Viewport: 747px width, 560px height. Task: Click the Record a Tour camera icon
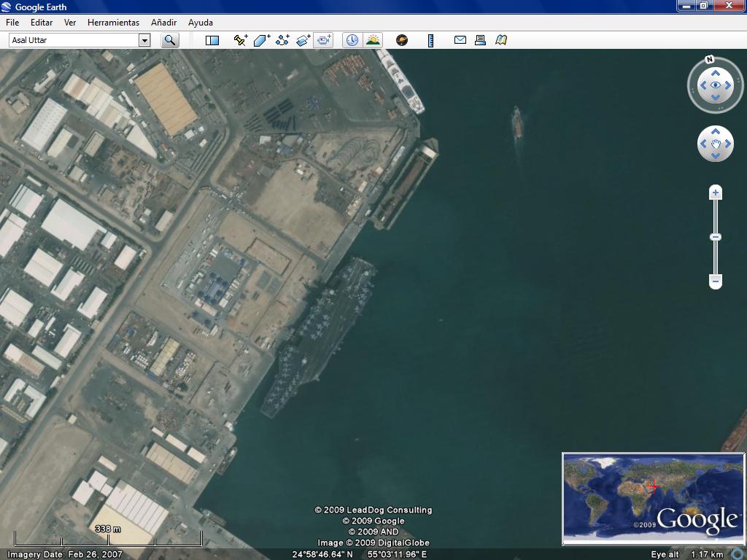pos(324,40)
